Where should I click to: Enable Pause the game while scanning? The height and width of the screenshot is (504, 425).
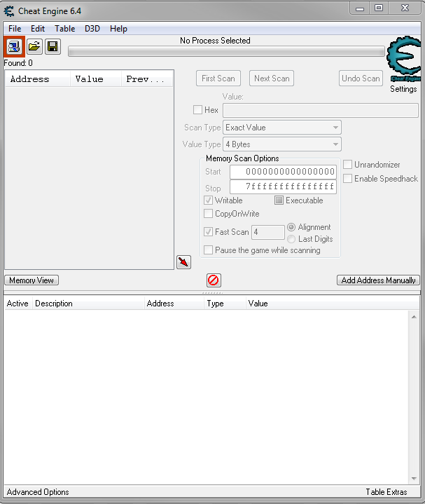coord(208,250)
